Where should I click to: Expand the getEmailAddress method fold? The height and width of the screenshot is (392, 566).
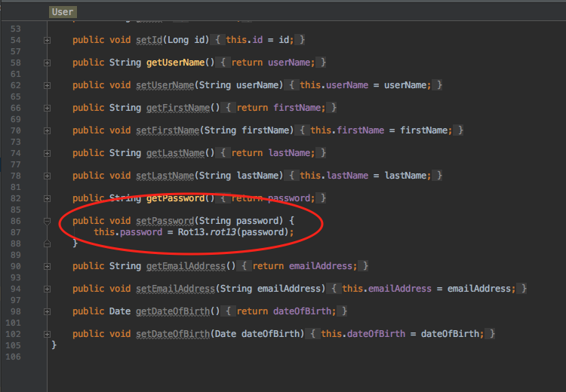pyautogui.click(x=47, y=266)
